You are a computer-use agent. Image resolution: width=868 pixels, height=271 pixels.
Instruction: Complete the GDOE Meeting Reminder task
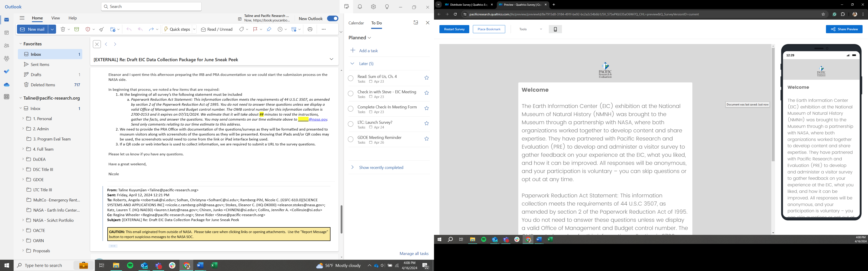pyautogui.click(x=350, y=139)
